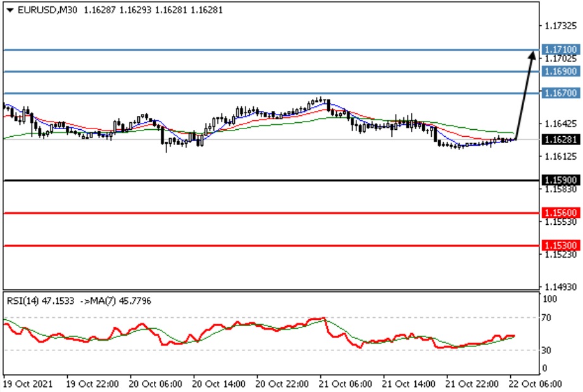Click the 21 Oct 22:00 time label
The height and width of the screenshot is (392, 583).
pyautogui.click(x=472, y=384)
